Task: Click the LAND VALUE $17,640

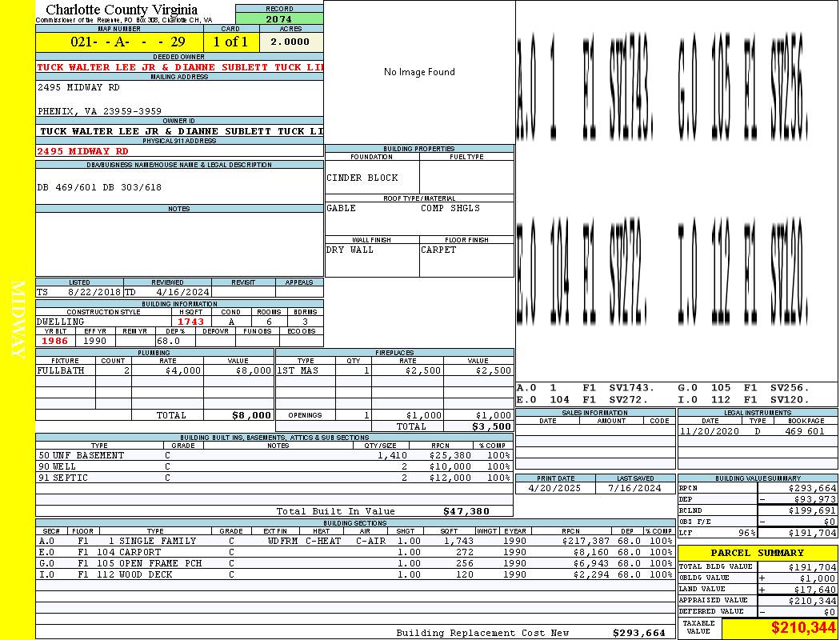Action: 815,590
